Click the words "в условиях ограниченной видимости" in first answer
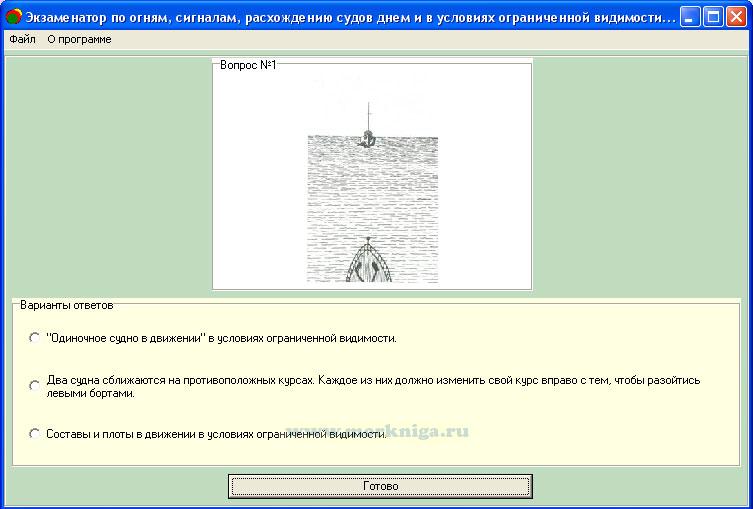 point(308,338)
